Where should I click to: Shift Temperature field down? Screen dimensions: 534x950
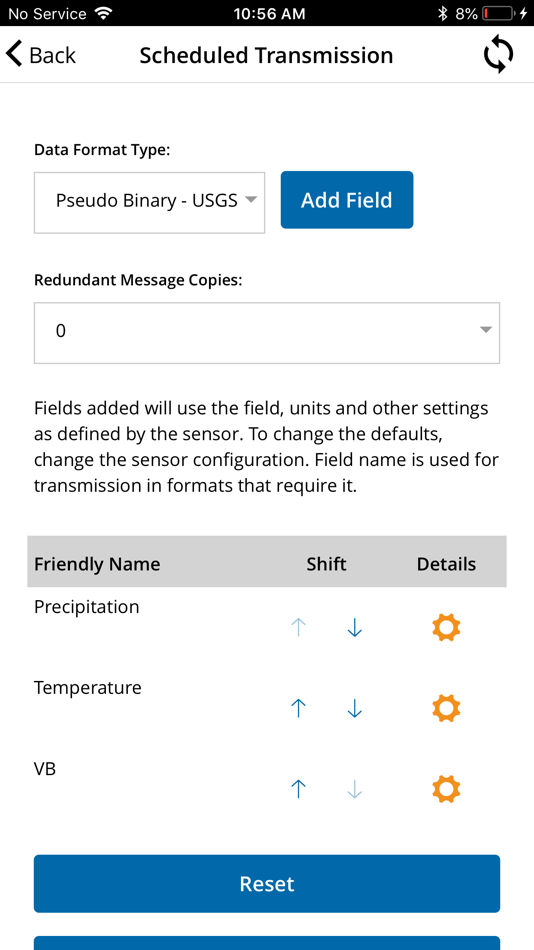click(355, 708)
